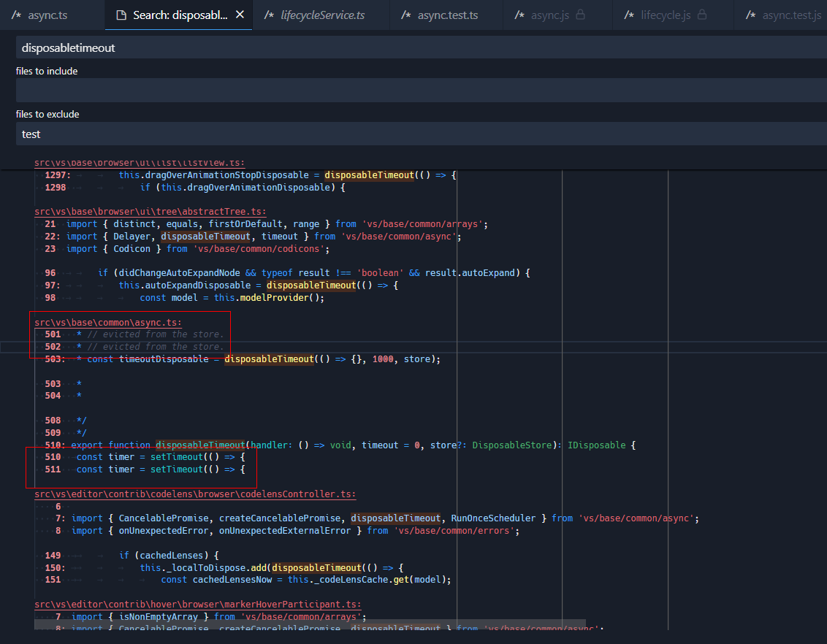Screen dimensions: 827x644
Task: Click line 501 evicted from the store comment
Action: point(134,334)
